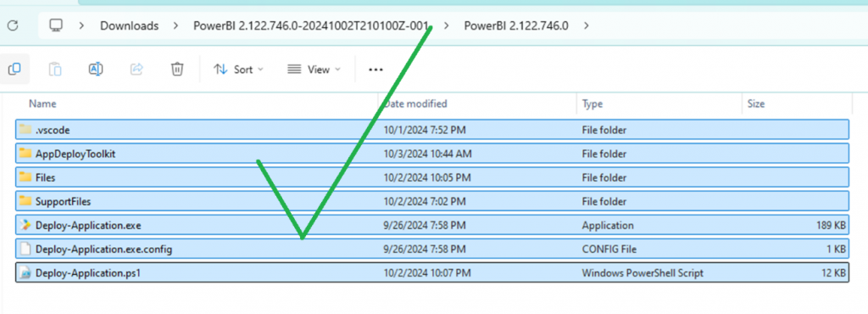Screen dimensions: 868x314
Task: Click the Copy icon in toolbar
Action: click(14, 69)
